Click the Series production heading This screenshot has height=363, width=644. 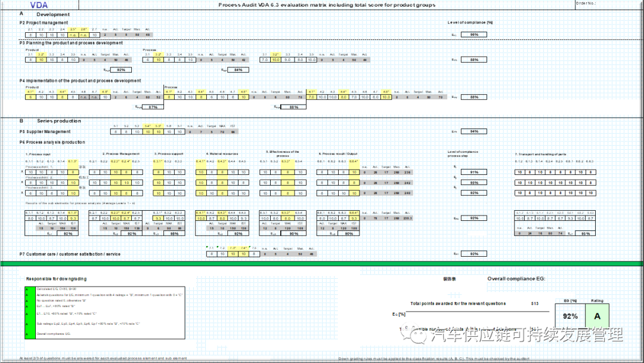(58, 121)
